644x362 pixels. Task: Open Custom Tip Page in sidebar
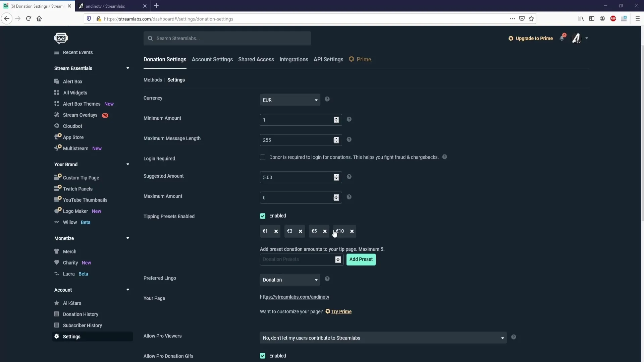tap(81, 178)
